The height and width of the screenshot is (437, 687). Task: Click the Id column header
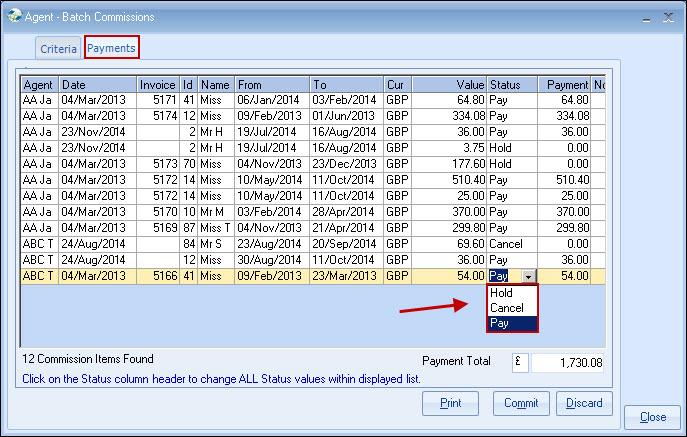[188, 85]
